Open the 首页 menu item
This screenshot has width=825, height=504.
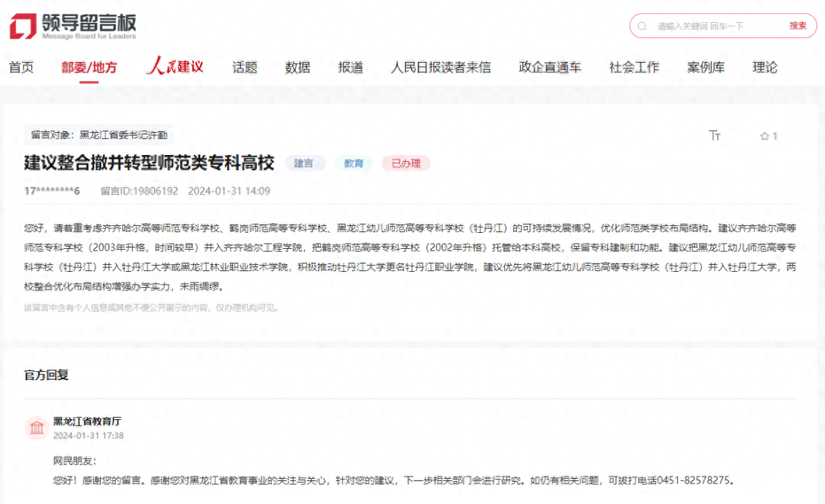pyautogui.click(x=21, y=67)
